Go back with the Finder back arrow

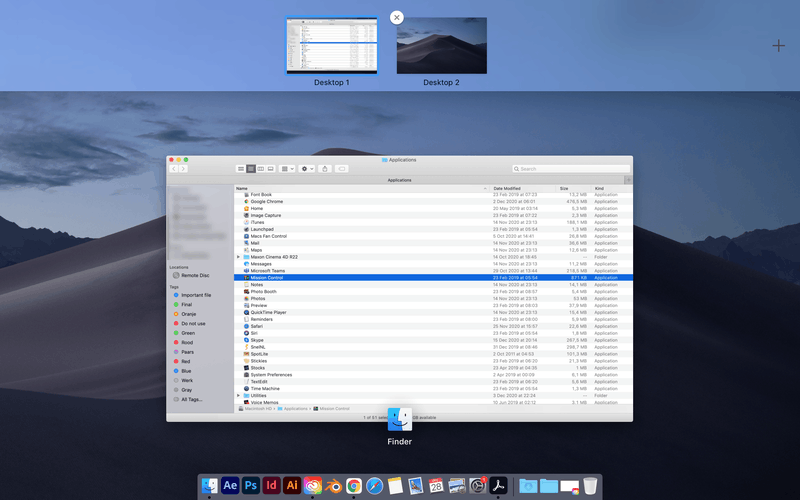174,169
